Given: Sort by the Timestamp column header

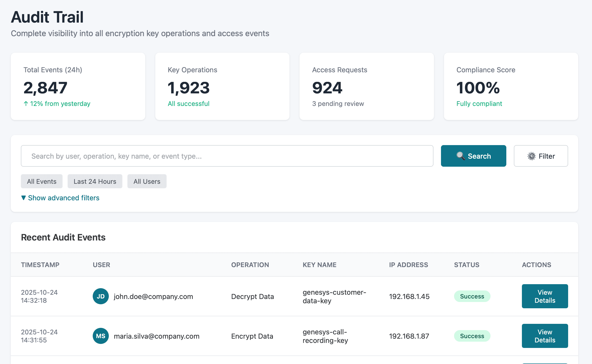Looking at the screenshot, I should (40, 265).
